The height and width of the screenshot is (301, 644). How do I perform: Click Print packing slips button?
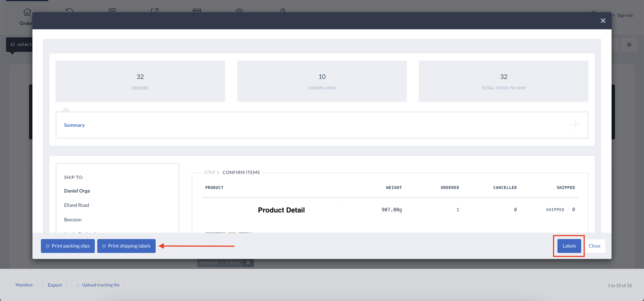[x=68, y=246]
